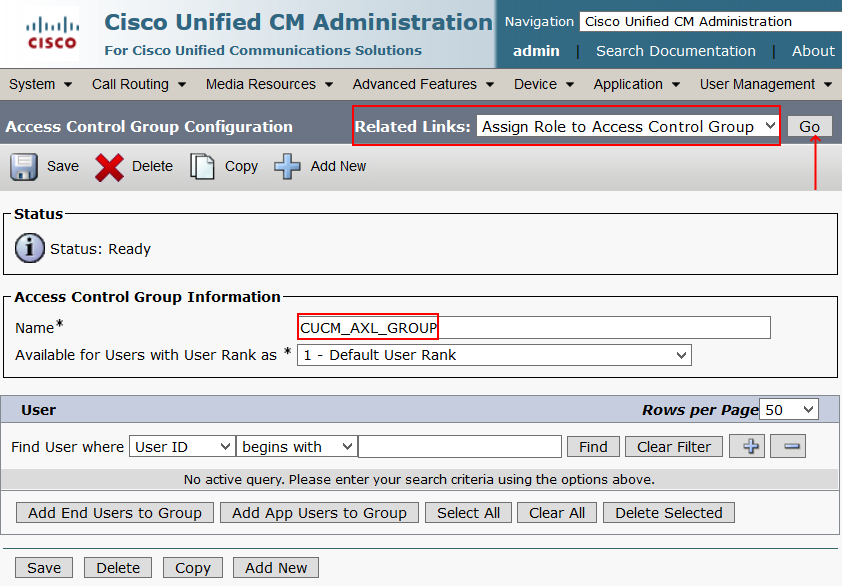This screenshot has height=586, width=842.
Task: Click the floppy disk Save icon
Action: click(x=24, y=167)
